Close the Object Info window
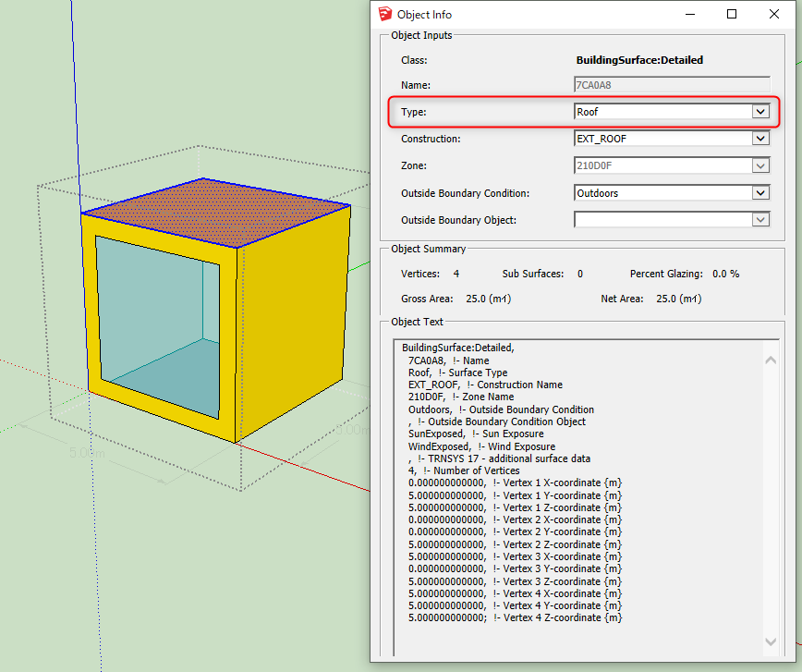 click(774, 15)
